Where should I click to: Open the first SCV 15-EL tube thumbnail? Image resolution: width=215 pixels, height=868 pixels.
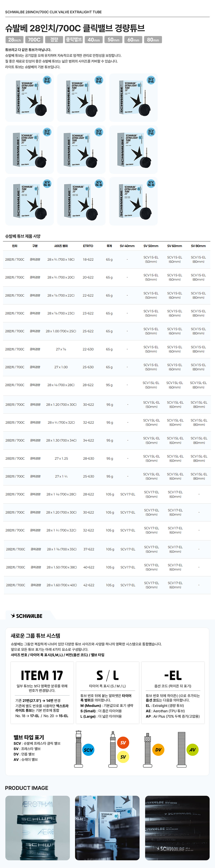pyautogui.click(x=30, y=98)
